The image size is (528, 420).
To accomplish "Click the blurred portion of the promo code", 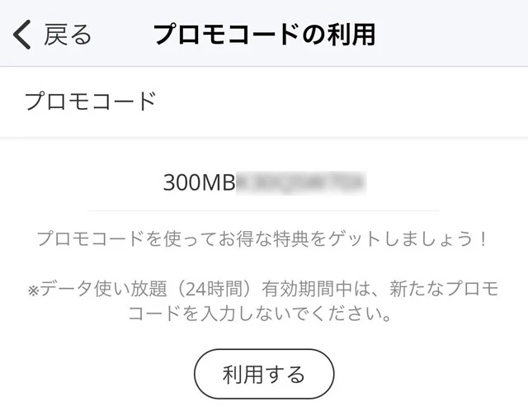I will [x=300, y=183].
